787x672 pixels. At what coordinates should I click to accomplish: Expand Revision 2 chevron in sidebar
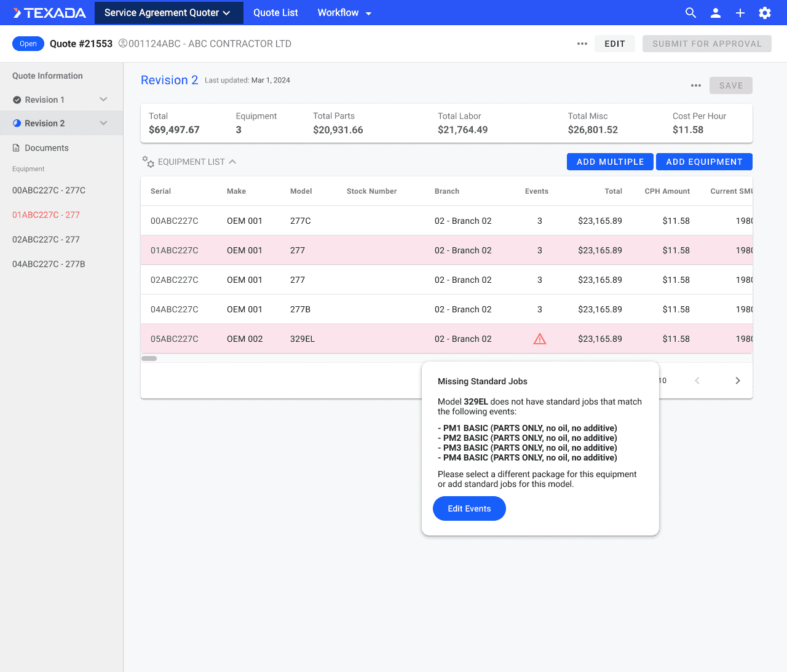pyautogui.click(x=103, y=123)
